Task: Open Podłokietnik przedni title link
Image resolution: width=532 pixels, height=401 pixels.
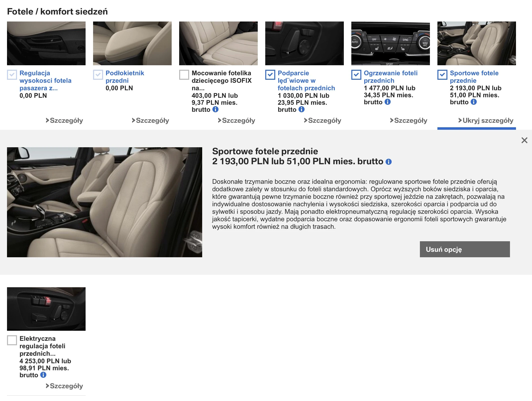Action: tap(125, 77)
